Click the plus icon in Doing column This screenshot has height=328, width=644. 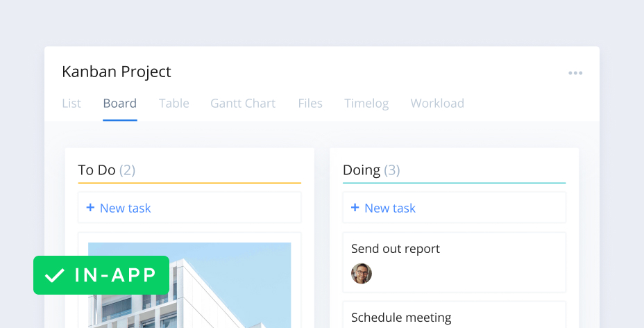(355, 208)
